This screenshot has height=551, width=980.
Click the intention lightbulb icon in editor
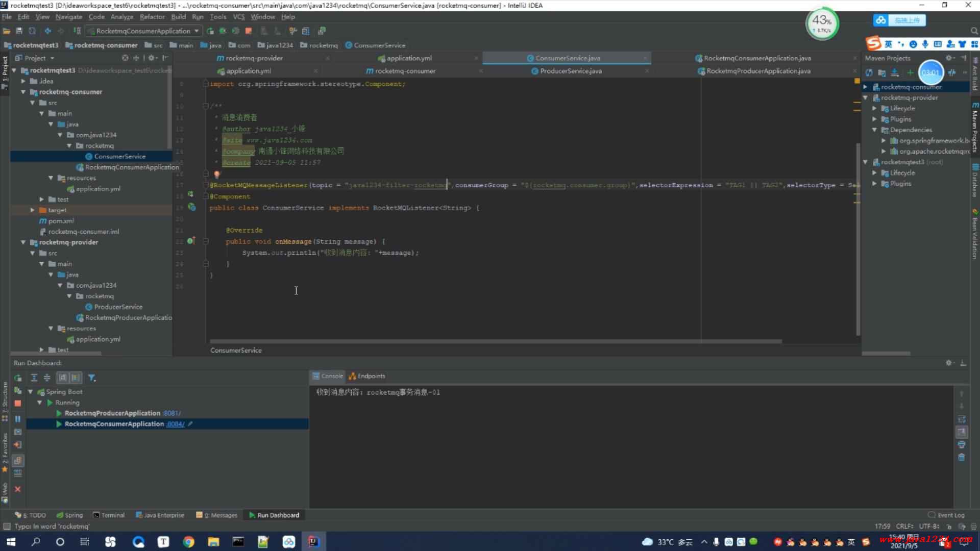click(x=216, y=174)
